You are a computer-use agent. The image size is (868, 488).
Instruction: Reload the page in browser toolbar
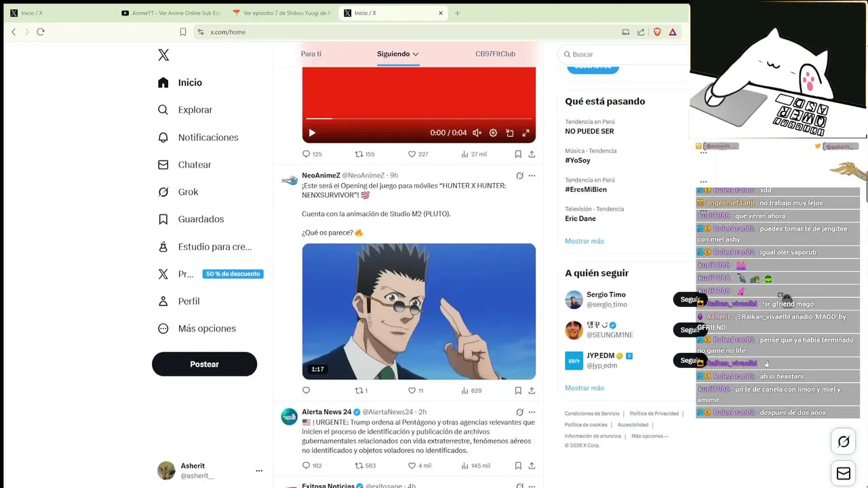coord(41,32)
